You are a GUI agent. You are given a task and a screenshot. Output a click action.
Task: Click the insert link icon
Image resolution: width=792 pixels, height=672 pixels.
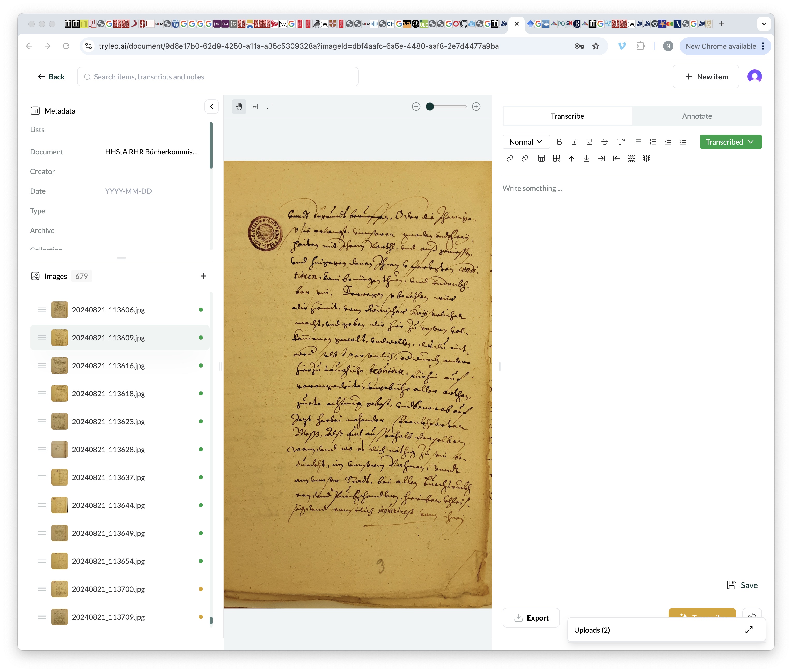pos(510,159)
